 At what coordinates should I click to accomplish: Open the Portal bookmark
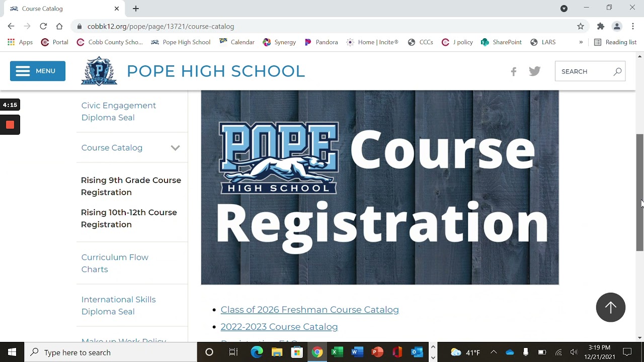[x=54, y=42]
